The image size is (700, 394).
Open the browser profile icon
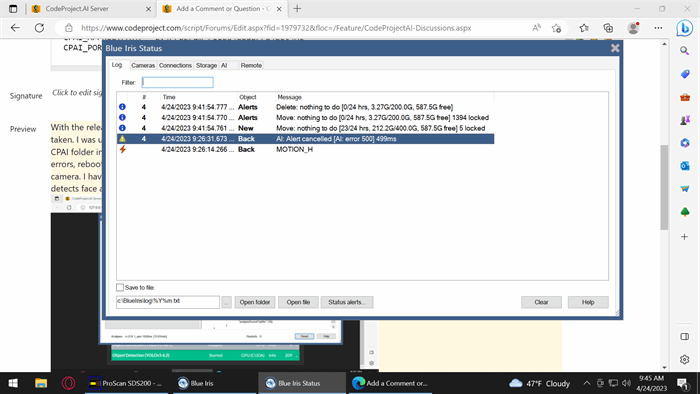[633, 28]
